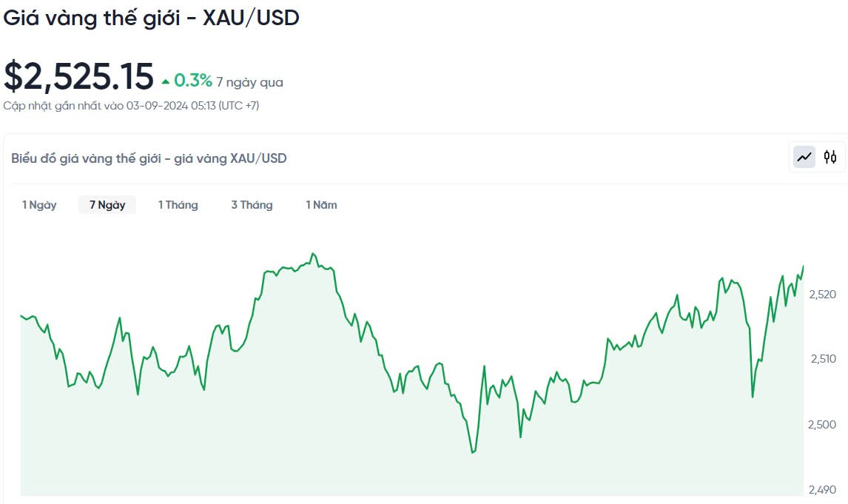The width and height of the screenshot is (848, 504).
Task: Click the 2,500 price axis label
Action: coord(822,424)
